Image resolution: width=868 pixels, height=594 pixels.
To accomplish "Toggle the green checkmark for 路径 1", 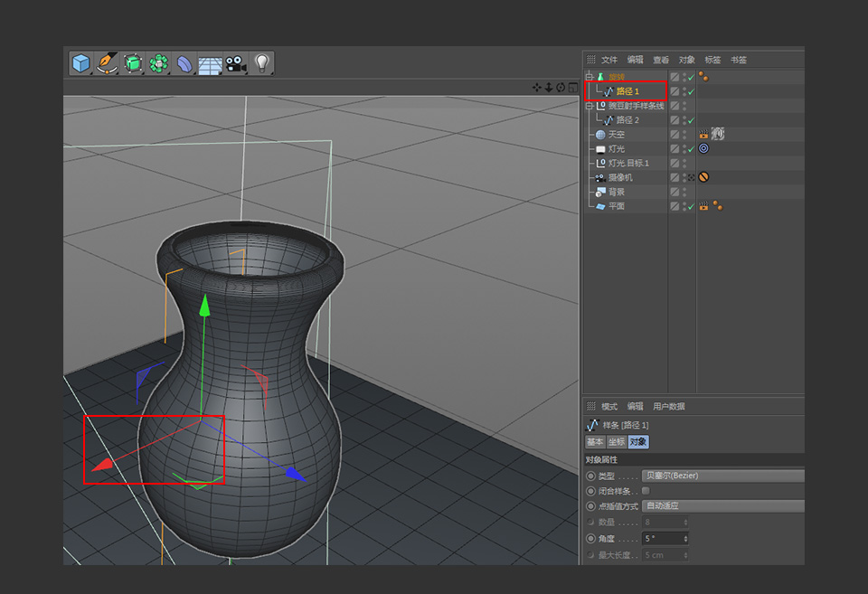I will coord(691,91).
